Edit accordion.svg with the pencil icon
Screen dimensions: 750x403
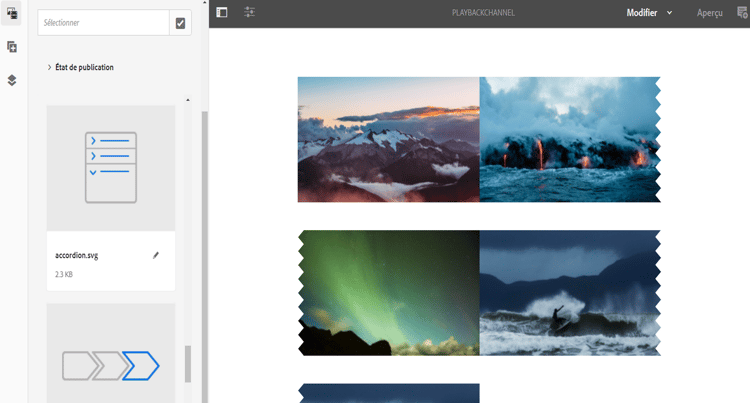[155, 255]
